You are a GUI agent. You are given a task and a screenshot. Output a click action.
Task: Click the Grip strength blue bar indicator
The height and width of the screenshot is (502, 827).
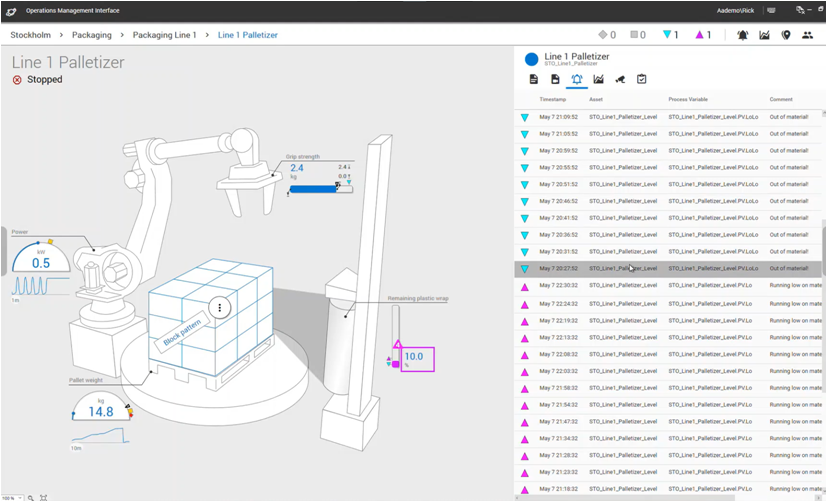point(313,188)
